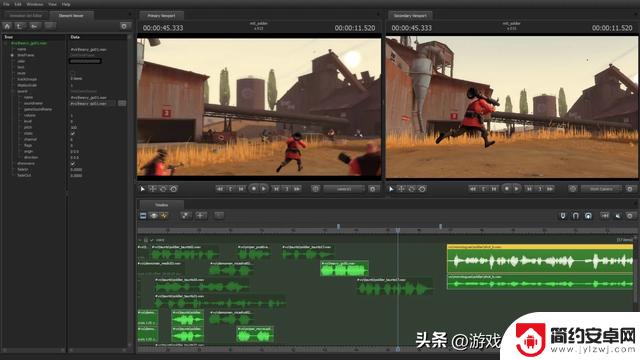Open primary viewport settings gear
This screenshot has height=360, width=640.
pos(372,189)
